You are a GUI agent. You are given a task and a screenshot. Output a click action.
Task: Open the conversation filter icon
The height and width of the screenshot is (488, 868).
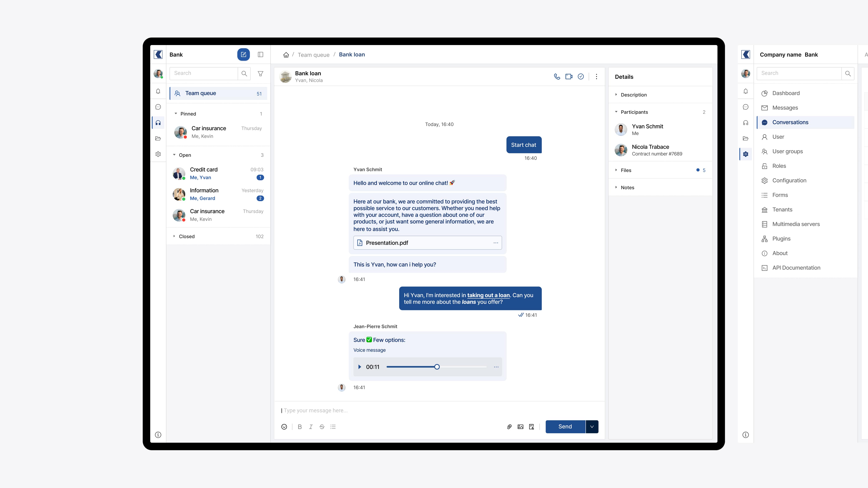pos(260,73)
